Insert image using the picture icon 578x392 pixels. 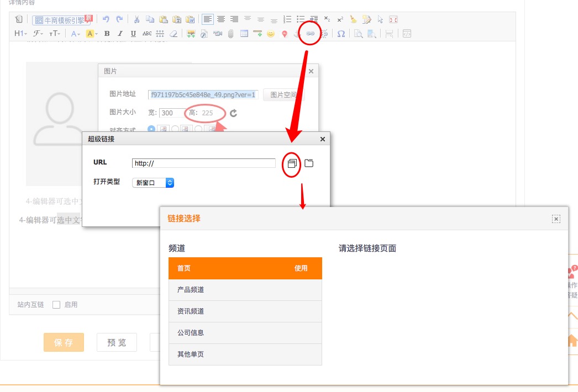(191, 34)
